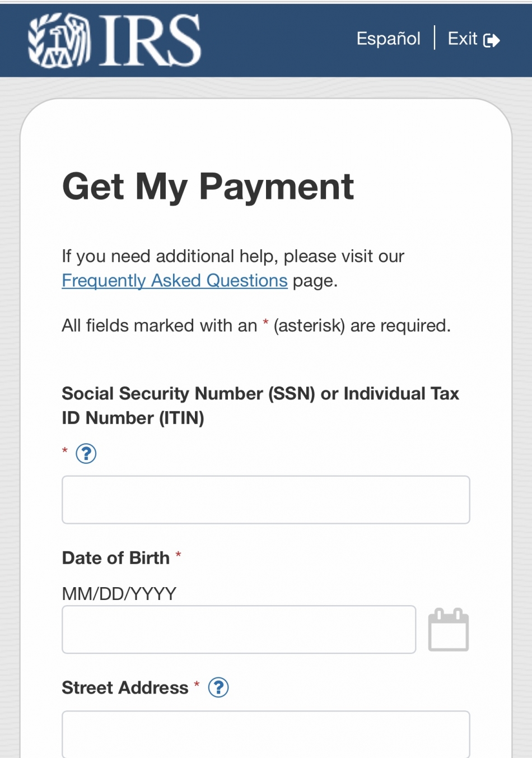Click the IRS eagle emblem logo
Screen dimensions: 532x758
[x=59, y=40]
